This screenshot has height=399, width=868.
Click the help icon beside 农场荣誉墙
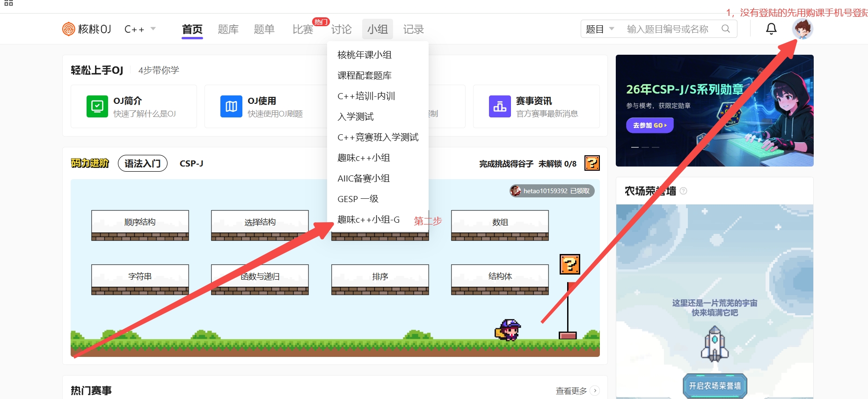tap(683, 191)
